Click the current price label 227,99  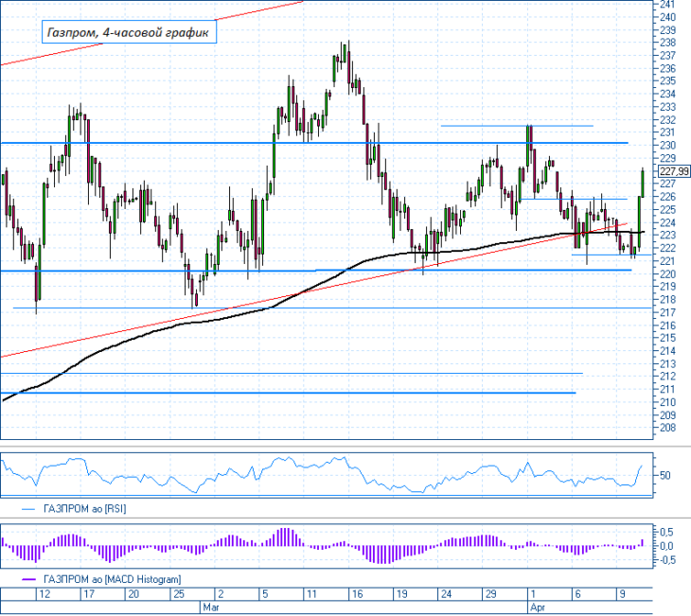coord(674,171)
